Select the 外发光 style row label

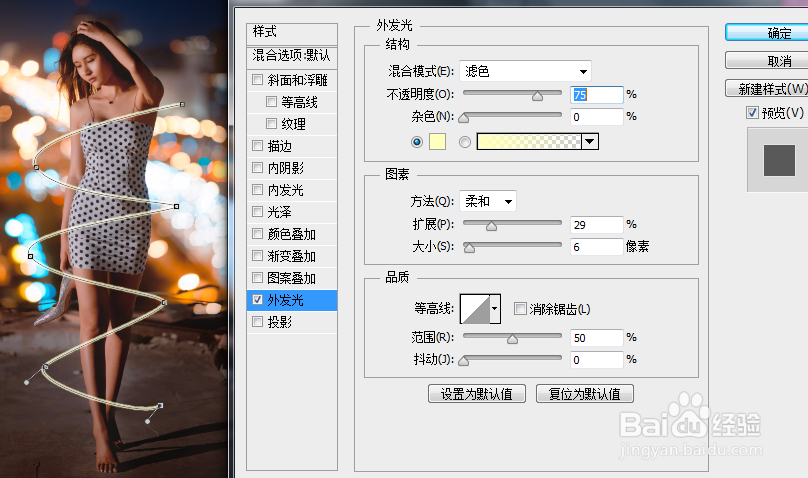click(x=285, y=300)
